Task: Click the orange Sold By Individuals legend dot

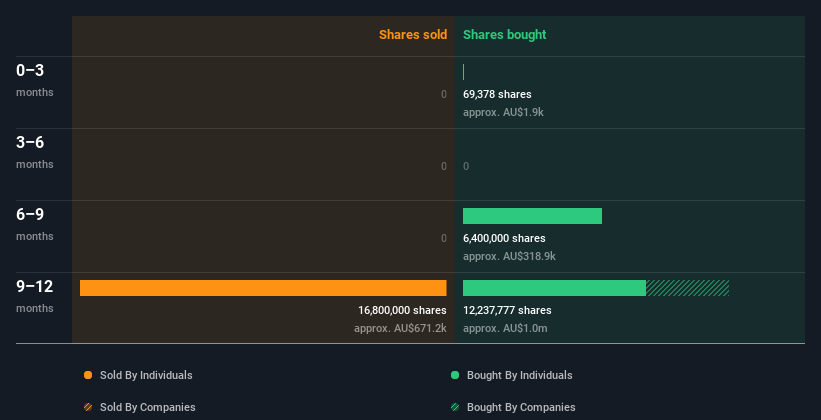Action: (x=88, y=375)
